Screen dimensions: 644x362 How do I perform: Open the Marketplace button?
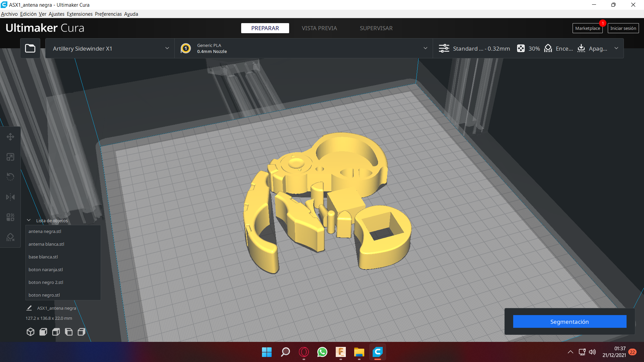tap(587, 28)
